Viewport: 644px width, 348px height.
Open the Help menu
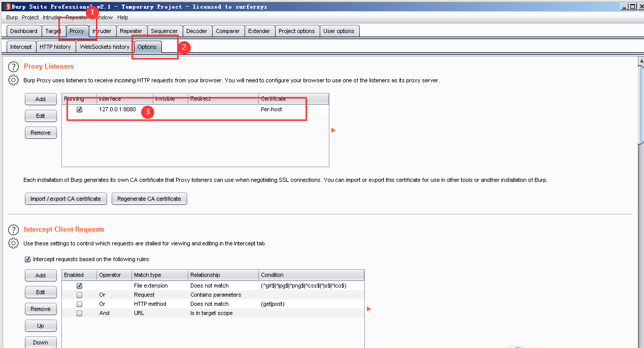pos(123,17)
